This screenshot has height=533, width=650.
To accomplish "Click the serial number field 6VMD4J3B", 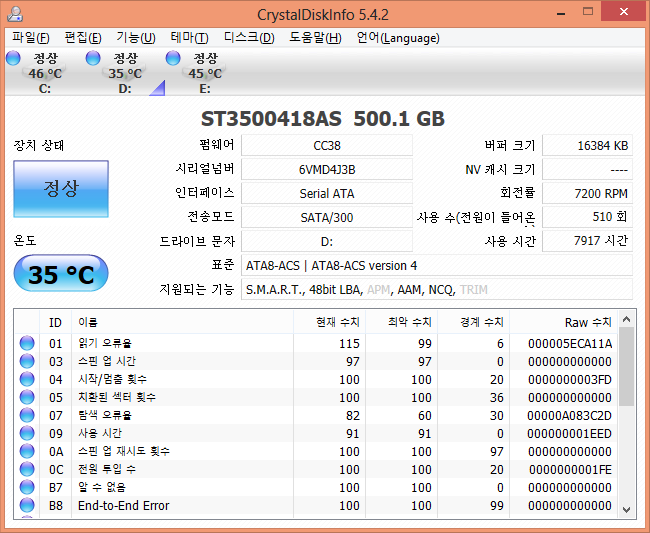I will [327, 170].
